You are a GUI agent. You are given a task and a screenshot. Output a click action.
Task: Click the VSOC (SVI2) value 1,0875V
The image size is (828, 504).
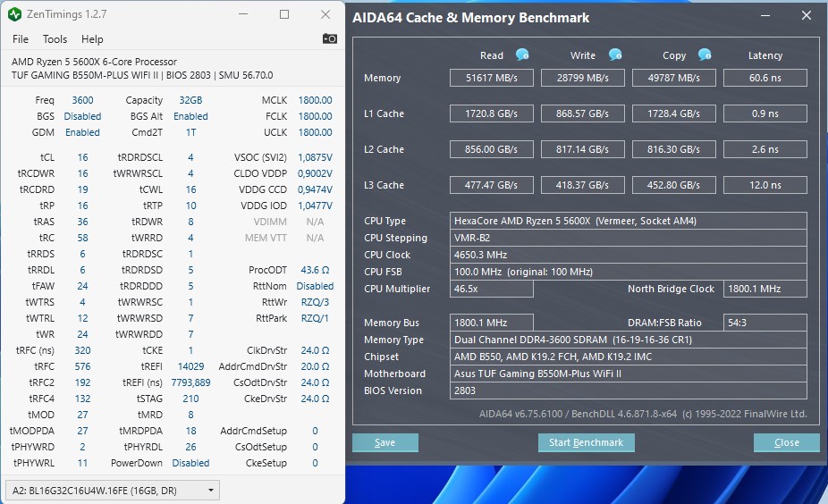316,157
